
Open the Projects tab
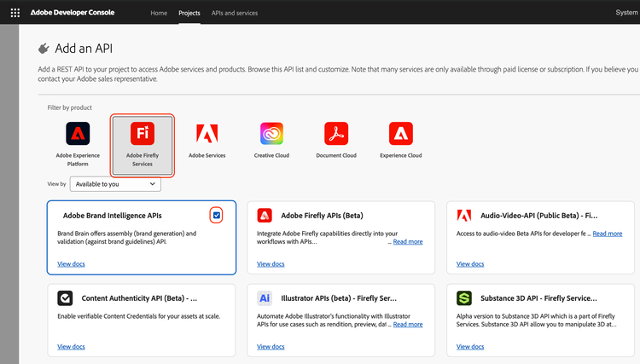pos(189,13)
